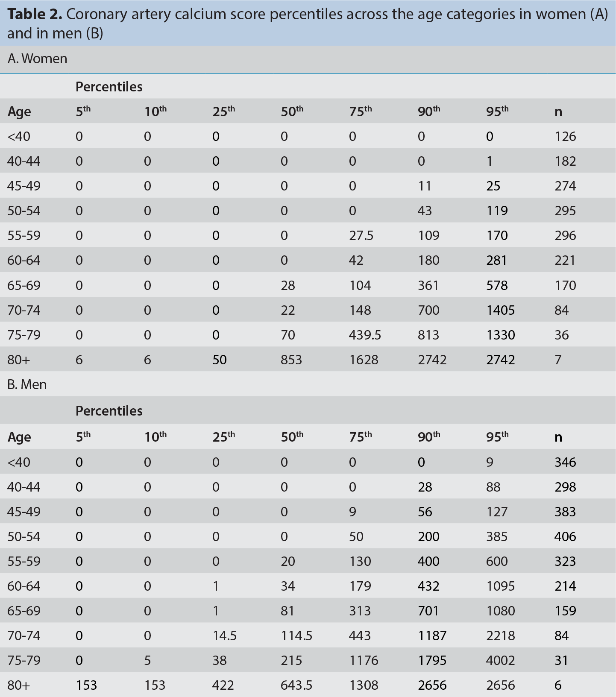Select the Age header in the men table
Viewport: 616px width, 697px height.
[19, 437]
